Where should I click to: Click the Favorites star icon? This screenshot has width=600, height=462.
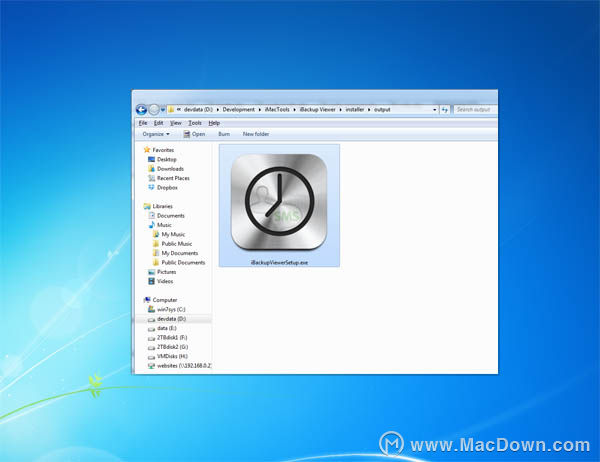147,150
